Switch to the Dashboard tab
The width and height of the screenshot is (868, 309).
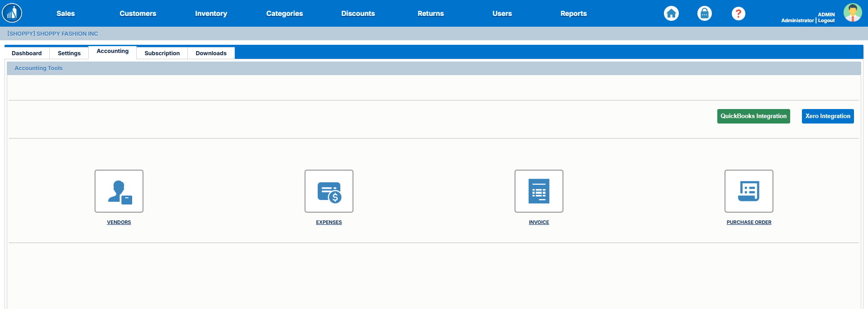point(27,53)
